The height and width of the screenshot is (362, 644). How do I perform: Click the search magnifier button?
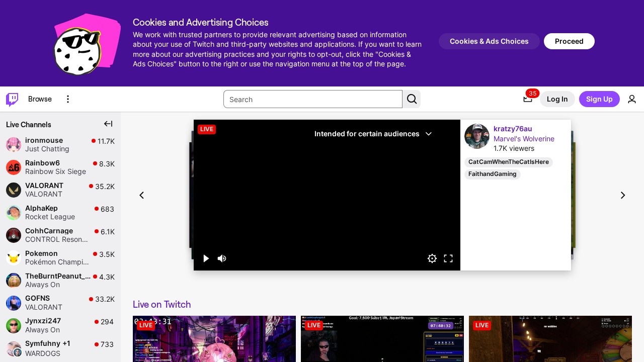pos(412,99)
